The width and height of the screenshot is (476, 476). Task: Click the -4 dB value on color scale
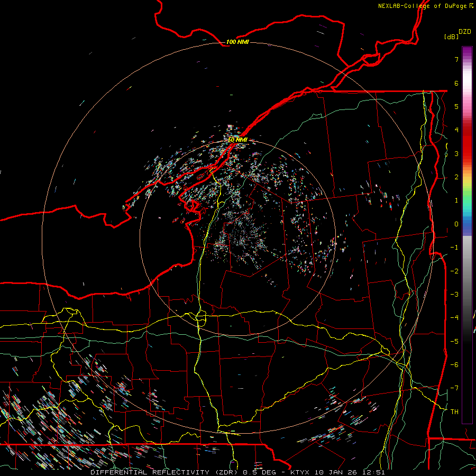tap(454, 317)
